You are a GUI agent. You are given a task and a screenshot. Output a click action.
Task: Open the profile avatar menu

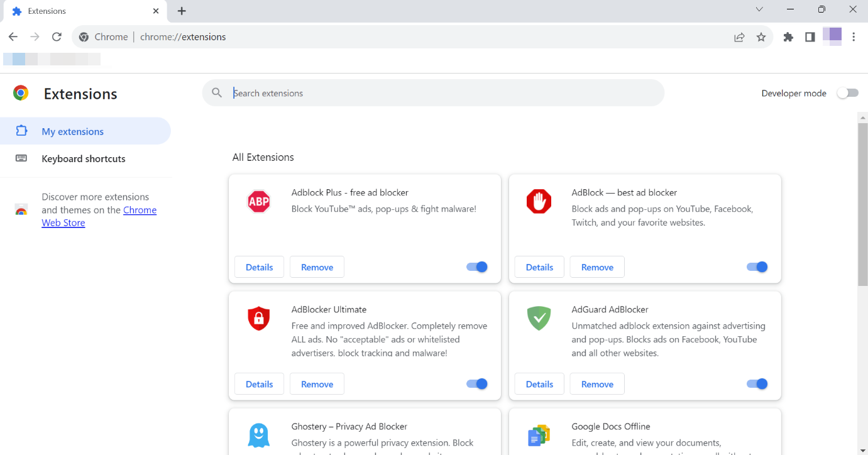pyautogui.click(x=832, y=36)
